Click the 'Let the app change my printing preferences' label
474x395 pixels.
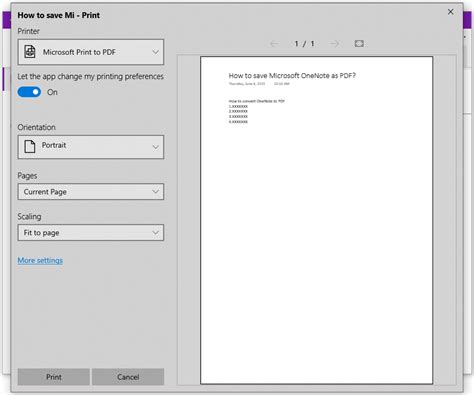[90, 76]
